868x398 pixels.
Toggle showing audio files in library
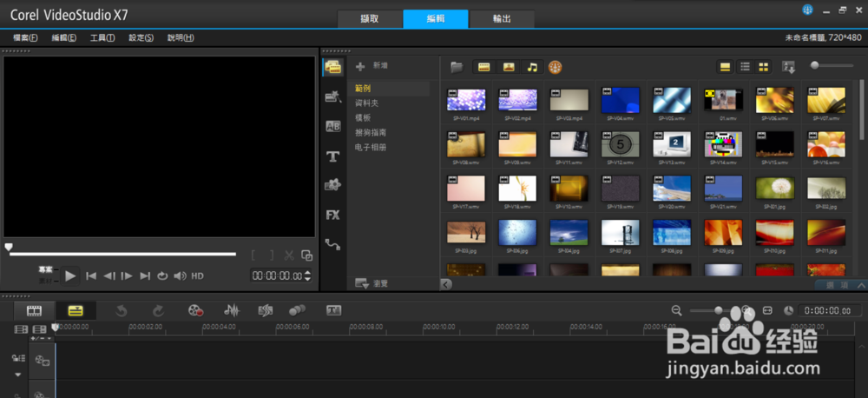[532, 67]
